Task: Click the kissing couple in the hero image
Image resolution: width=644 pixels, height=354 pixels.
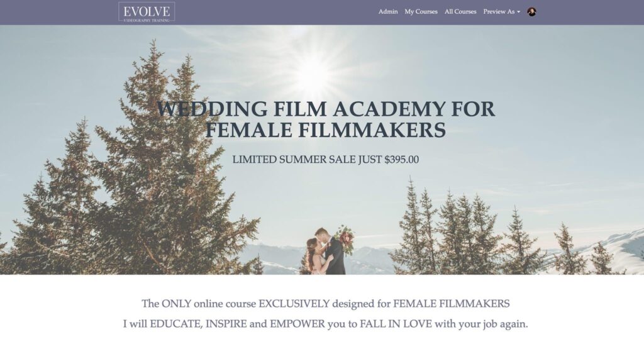Action: (325, 251)
